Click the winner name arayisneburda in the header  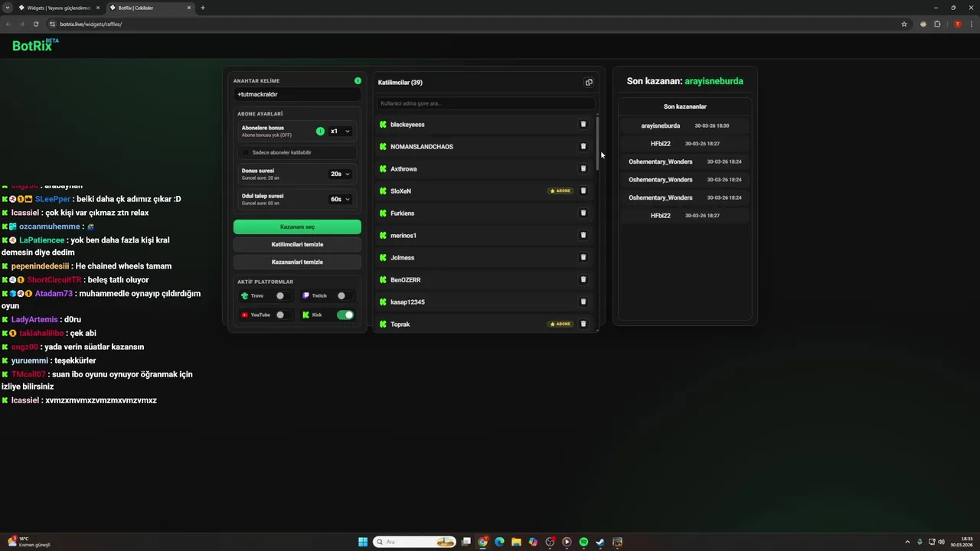tap(714, 81)
